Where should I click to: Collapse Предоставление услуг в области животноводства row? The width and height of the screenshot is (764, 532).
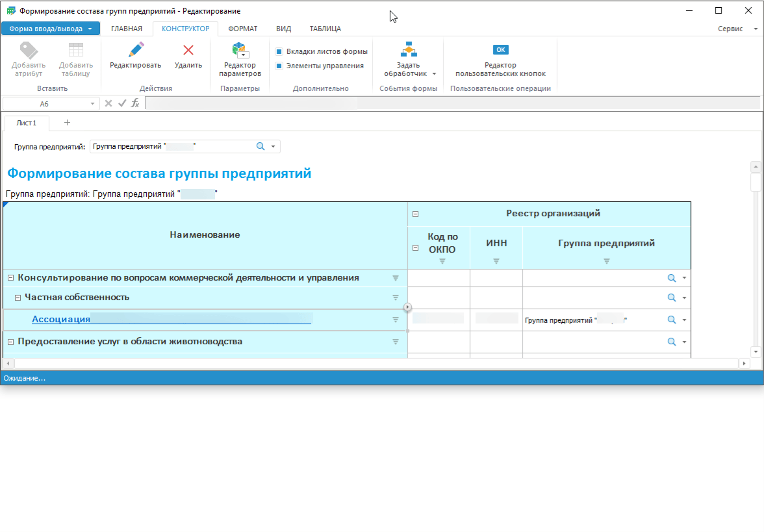(10, 342)
